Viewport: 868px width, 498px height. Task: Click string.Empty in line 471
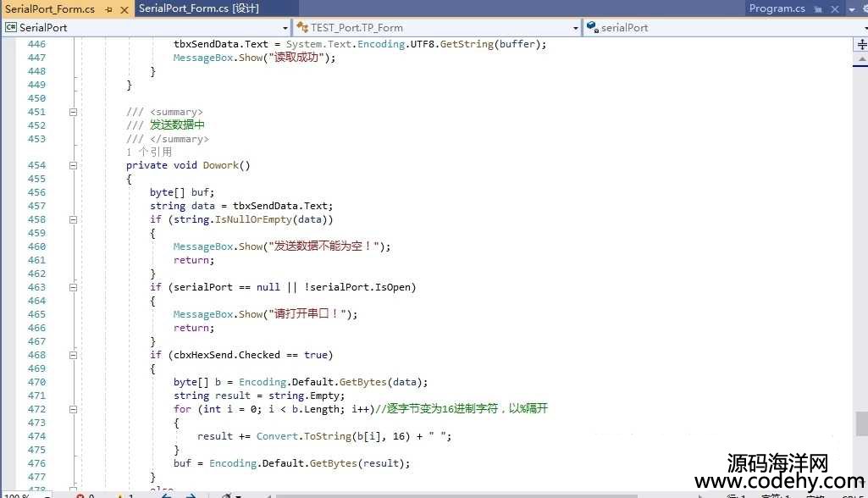pyautogui.click(x=306, y=396)
